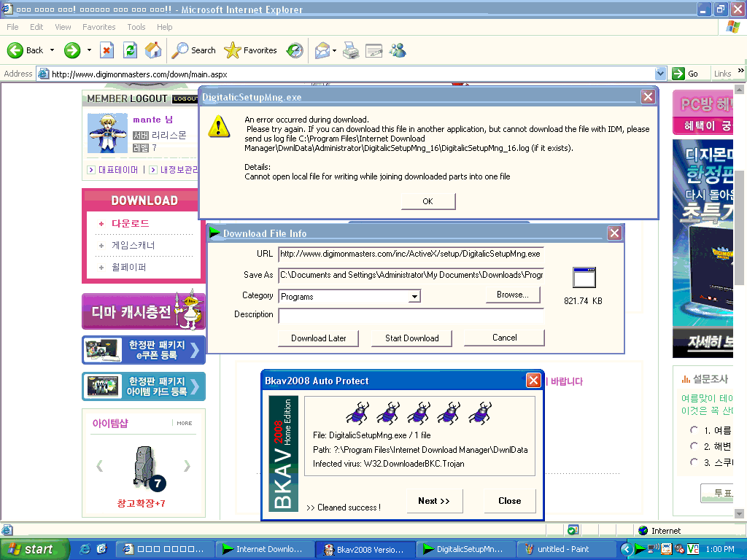Open the Help menu

(x=164, y=27)
